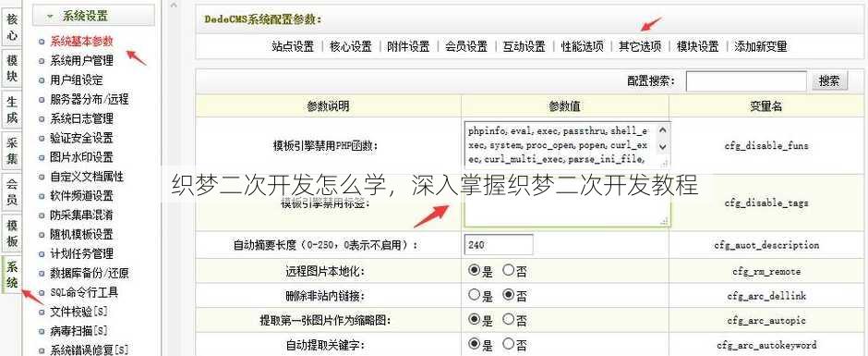The width and height of the screenshot is (868, 356).
Task: Open 用户组设定 page
Action: pyautogui.click(x=76, y=80)
